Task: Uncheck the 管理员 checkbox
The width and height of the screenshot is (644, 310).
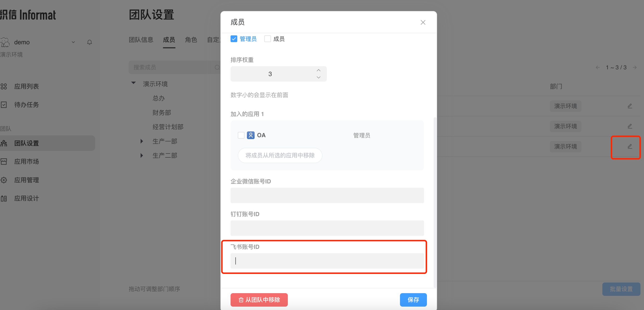Action: click(234, 39)
